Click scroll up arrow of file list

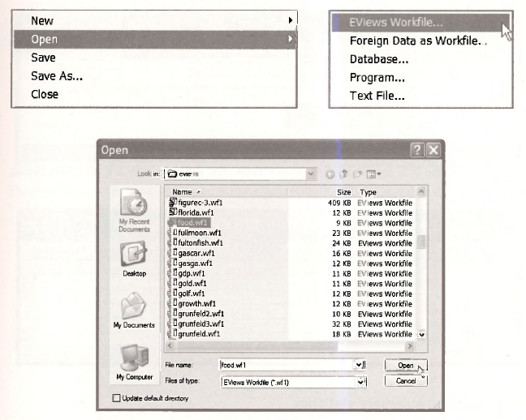pos(421,191)
